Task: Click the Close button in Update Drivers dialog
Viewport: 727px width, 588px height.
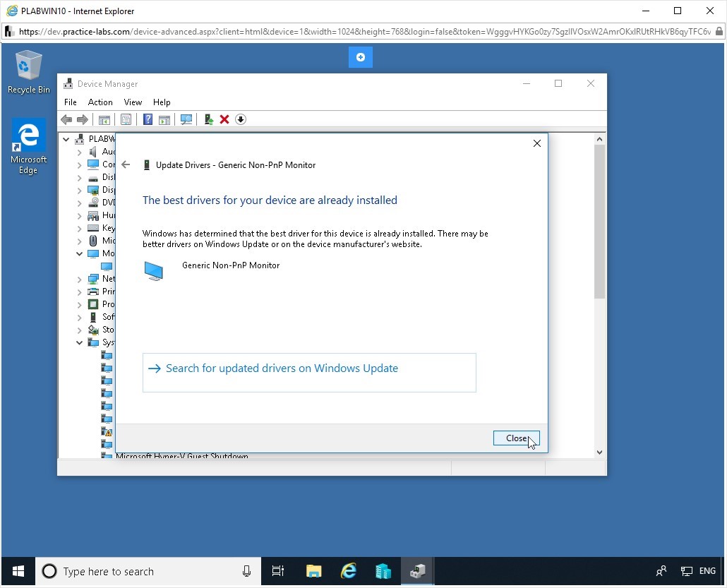Action: pyautogui.click(x=517, y=438)
